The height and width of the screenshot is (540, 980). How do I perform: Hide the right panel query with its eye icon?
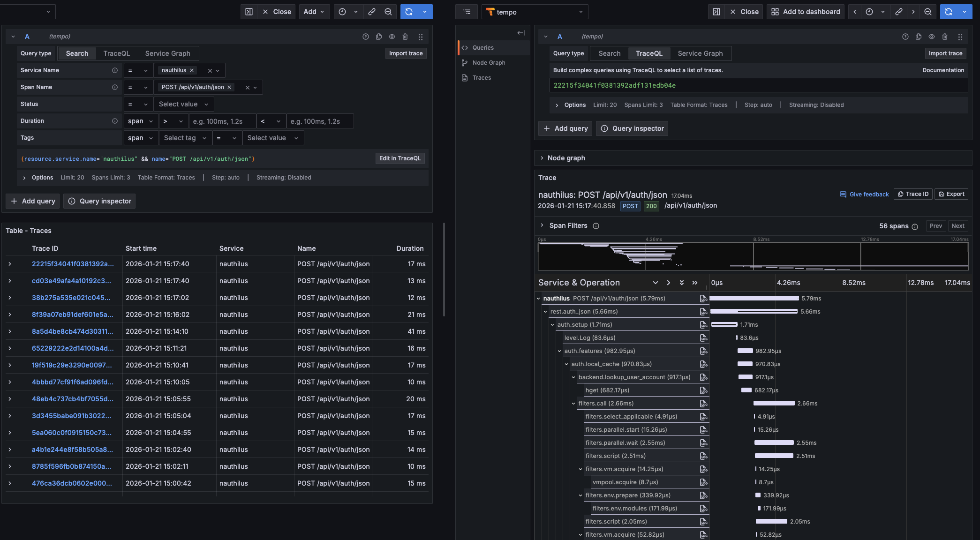[x=931, y=36]
